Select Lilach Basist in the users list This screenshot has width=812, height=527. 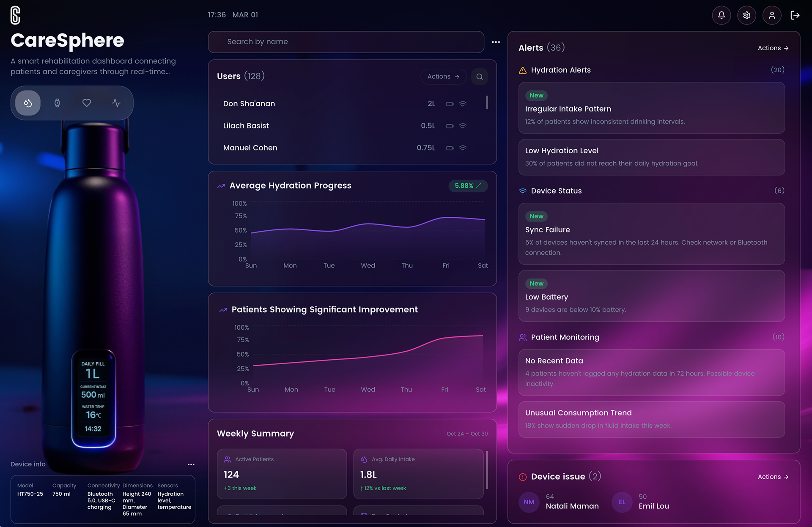click(x=246, y=126)
